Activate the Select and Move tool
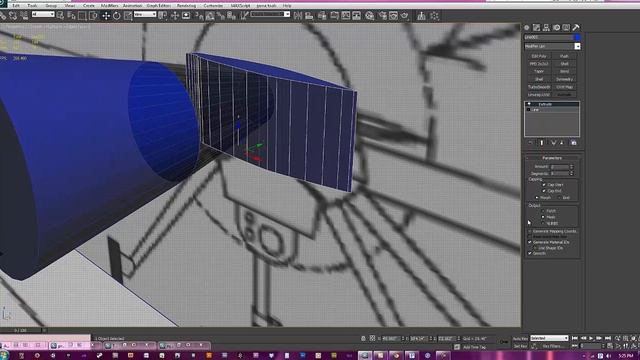Screen dimensions: 640x360 pyautogui.click(x=106, y=16)
